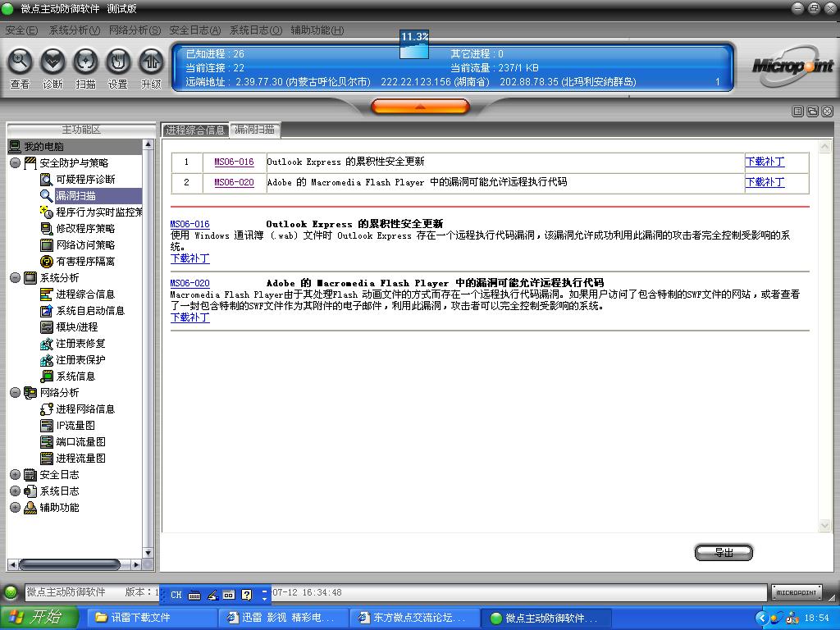Click the green status bar shield icon
This screenshot has height=630, width=840.
[x=11, y=592]
